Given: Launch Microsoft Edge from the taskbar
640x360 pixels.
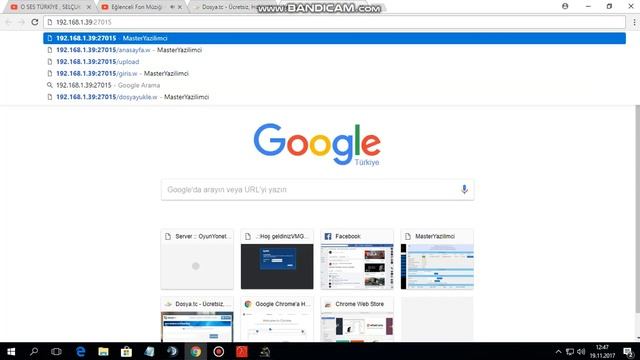Looking at the screenshot, I should (80, 351).
